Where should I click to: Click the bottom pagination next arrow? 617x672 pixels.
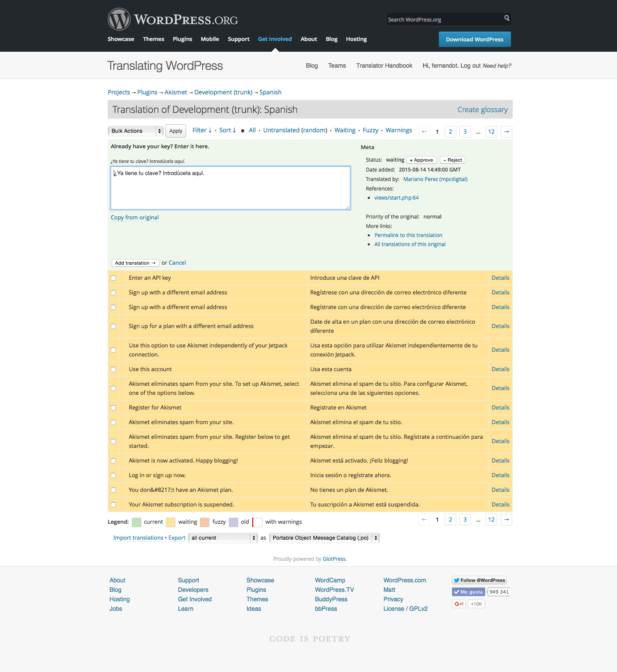507,519
